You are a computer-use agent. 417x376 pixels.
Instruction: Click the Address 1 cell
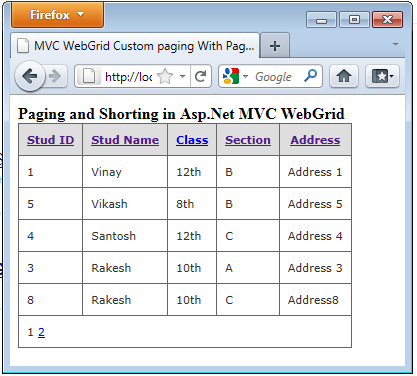tap(315, 172)
